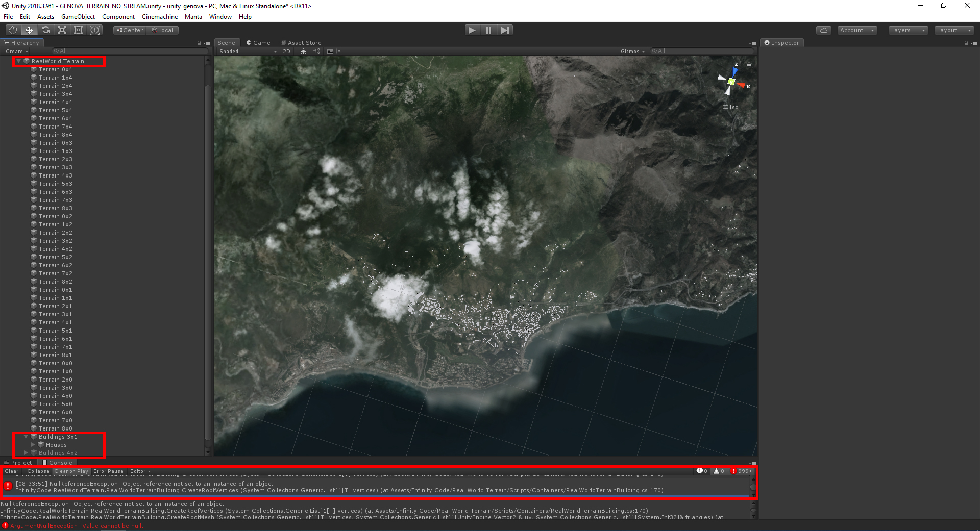This screenshot has width=980, height=531.
Task: Toggle the Hierarchy panel lock icon
Action: click(x=199, y=43)
